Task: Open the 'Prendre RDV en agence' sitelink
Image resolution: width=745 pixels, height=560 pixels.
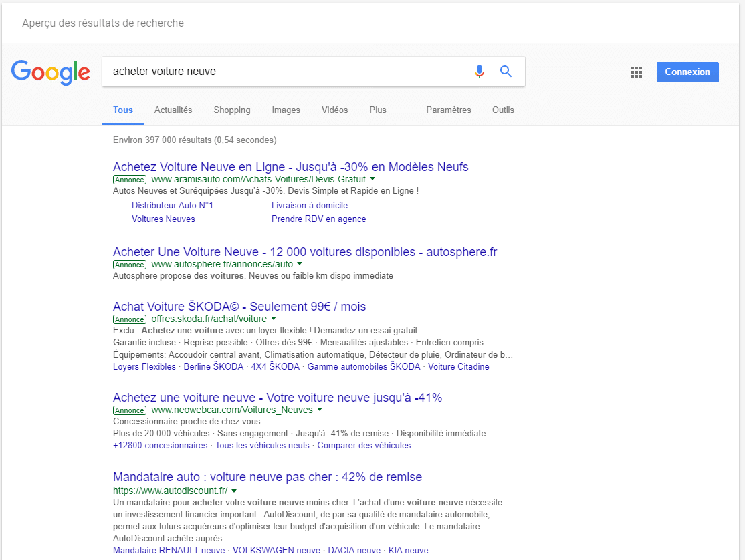Action: pyautogui.click(x=319, y=219)
